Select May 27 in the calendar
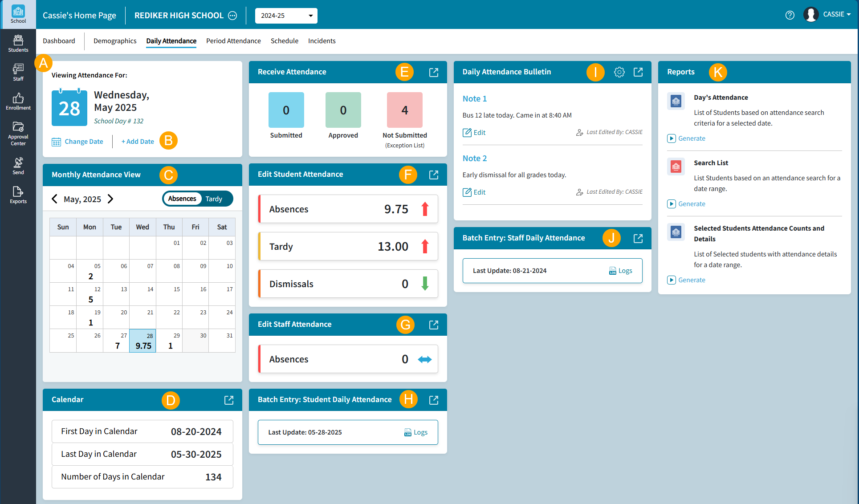This screenshot has height=504, width=859. tap(116, 341)
